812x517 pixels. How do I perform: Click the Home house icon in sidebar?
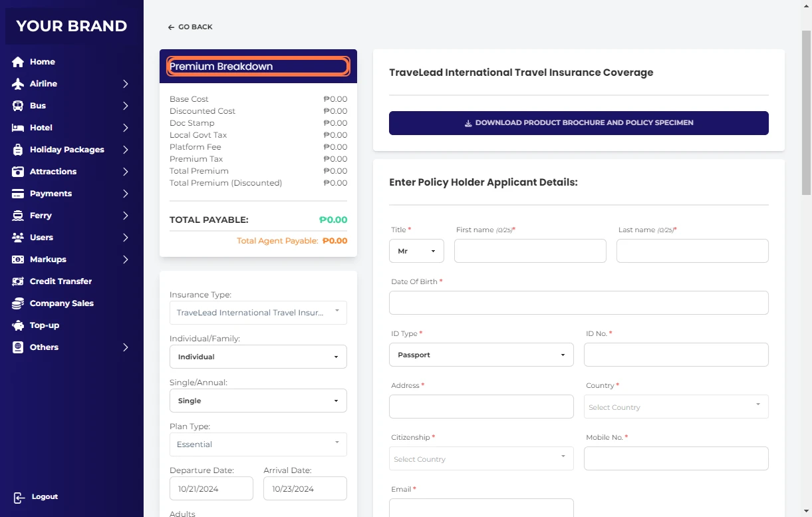18,62
